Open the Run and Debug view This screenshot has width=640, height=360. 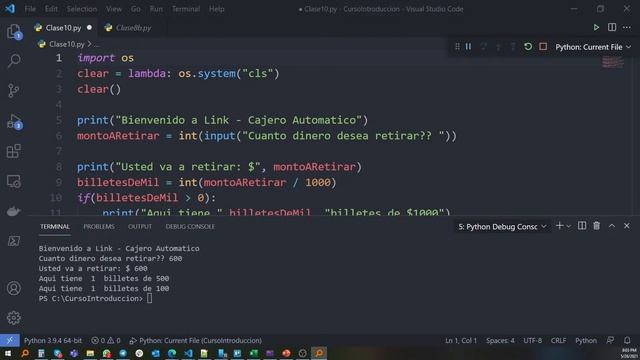click(14, 121)
